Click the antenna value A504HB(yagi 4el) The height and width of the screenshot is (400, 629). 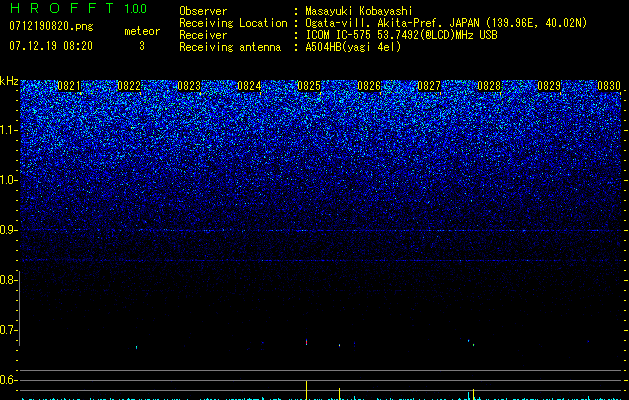click(353, 47)
